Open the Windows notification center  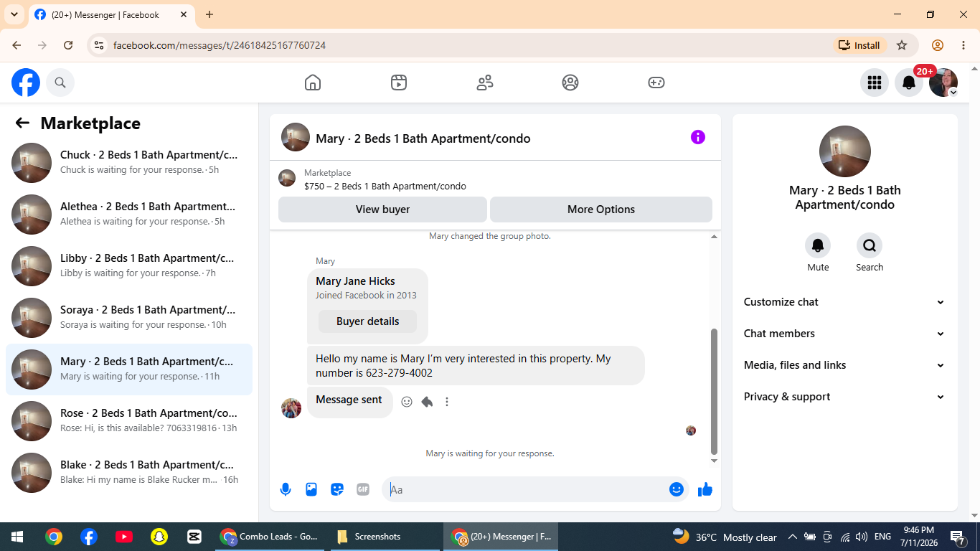tap(958, 537)
